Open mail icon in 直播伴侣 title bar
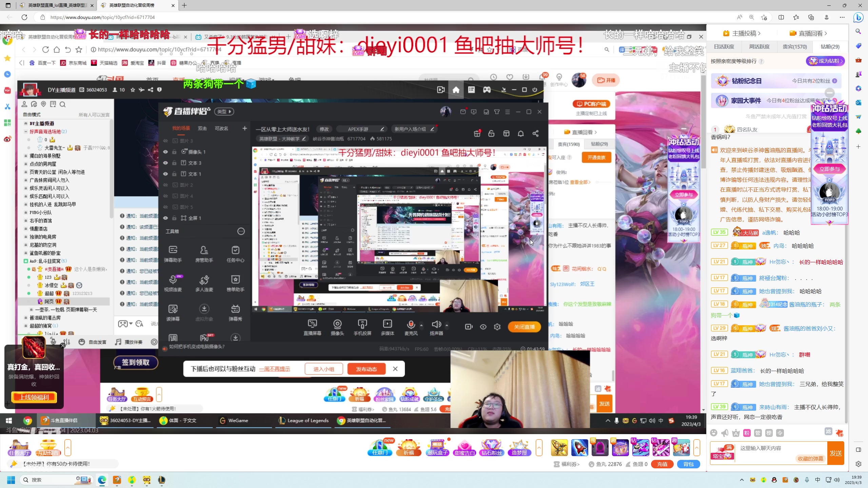 463,112
